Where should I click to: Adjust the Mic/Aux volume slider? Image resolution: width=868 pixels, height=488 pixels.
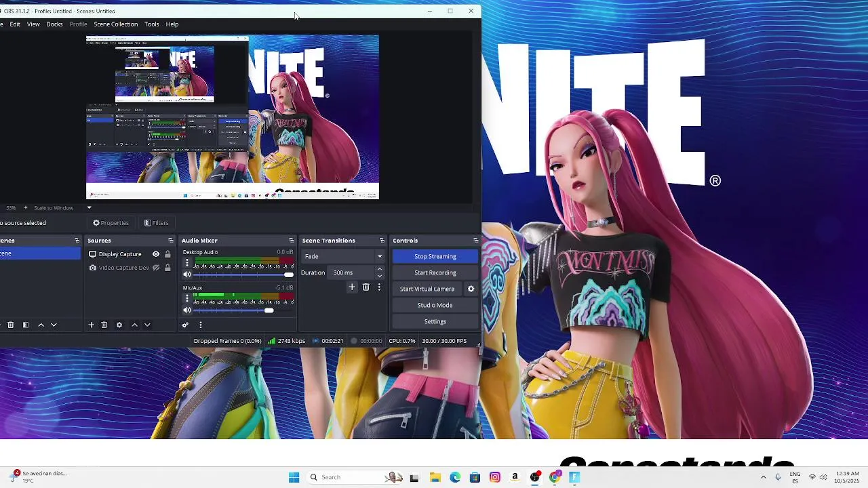244,310
